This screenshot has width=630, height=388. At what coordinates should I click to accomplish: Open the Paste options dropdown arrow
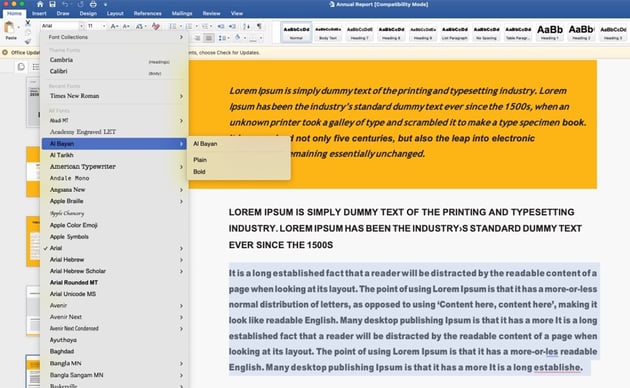(18, 28)
